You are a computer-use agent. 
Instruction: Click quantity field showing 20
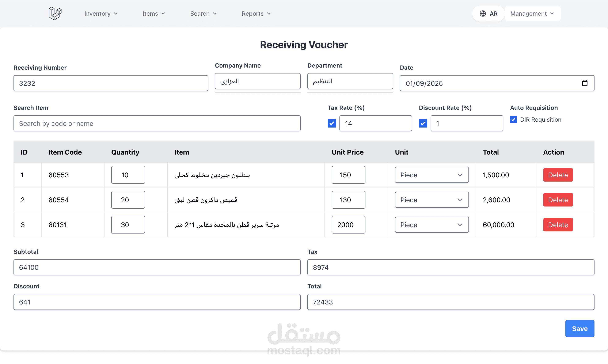tap(128, 200)
